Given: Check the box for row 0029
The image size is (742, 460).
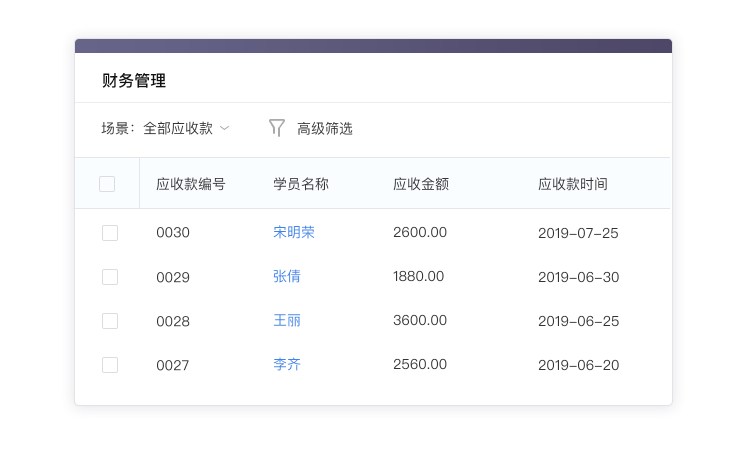Looking at the screenshot, I should point(110,277).
